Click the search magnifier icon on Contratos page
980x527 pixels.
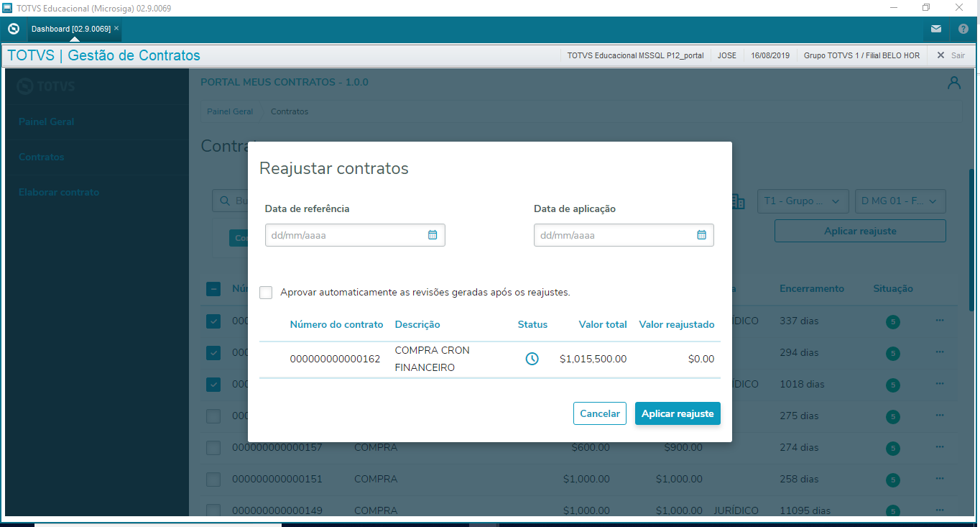tap(225, 201)
